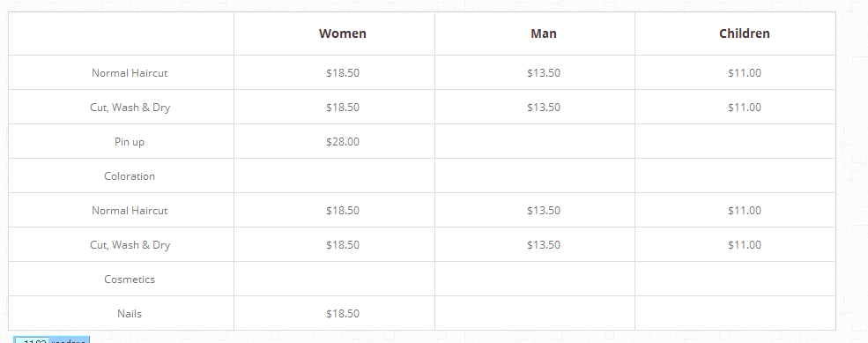The height and width of the screenshot is (343, 868).
Task: Click the empty Man cell in Cosmetics row
Action: tap(535, 279)
